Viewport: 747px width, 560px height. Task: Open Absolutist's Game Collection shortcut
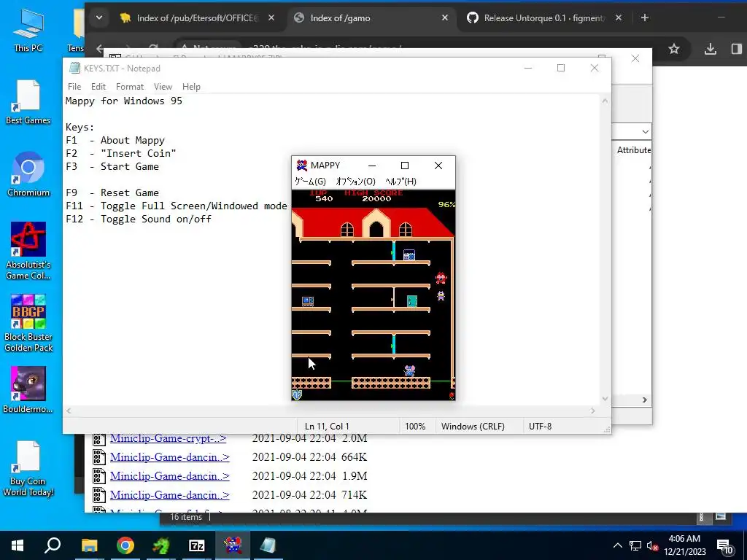click(28, 251)
